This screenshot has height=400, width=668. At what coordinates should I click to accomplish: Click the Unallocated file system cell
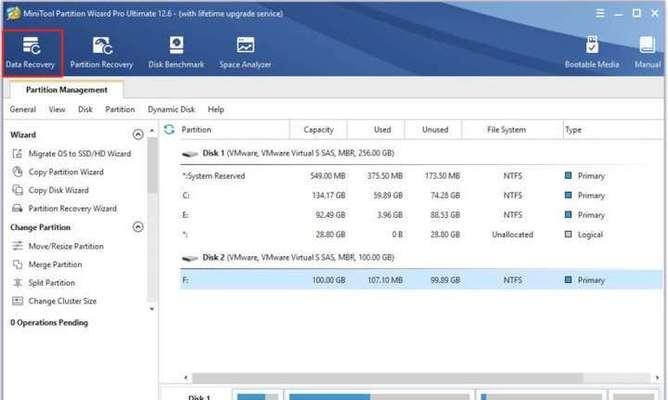513,235
